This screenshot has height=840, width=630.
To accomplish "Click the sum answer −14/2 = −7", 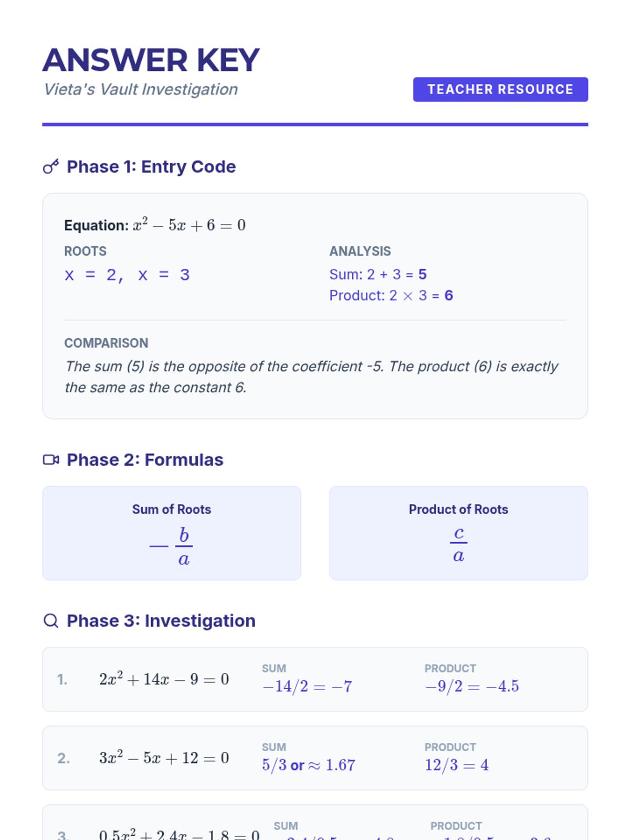I will tap(307, 686).
